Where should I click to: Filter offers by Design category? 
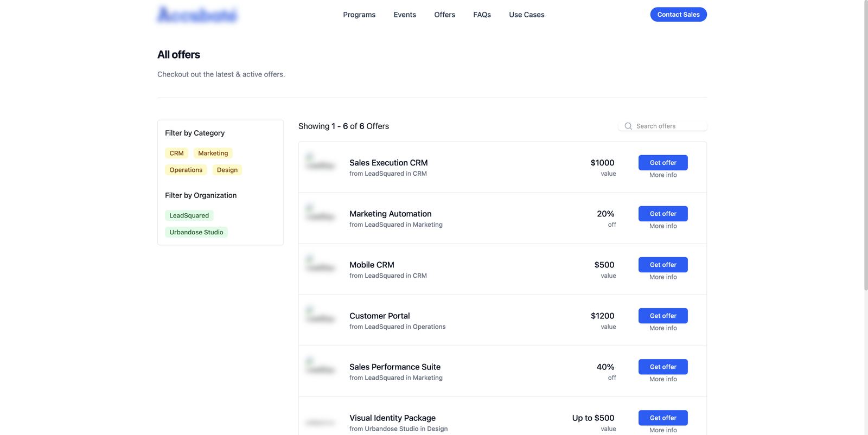click(x=227, y=170)
